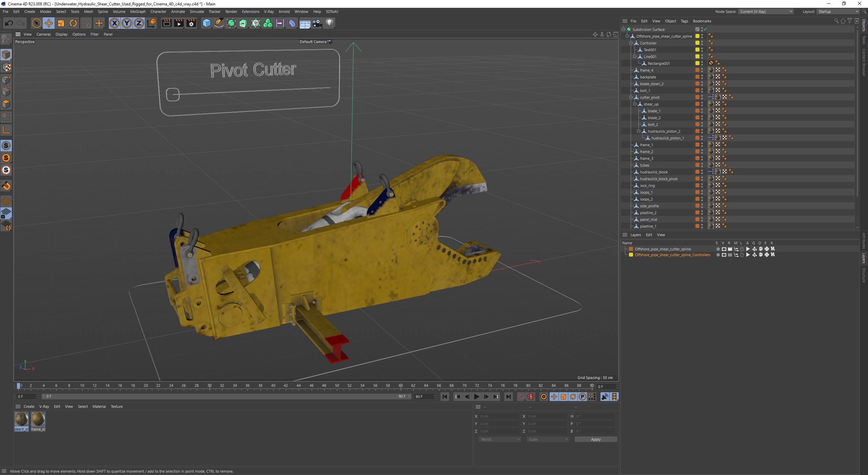Click orange color swatch of Offshore_pipe_shear_cutter_spline layer
Screen dimensions: 868x475
(631, 249)
